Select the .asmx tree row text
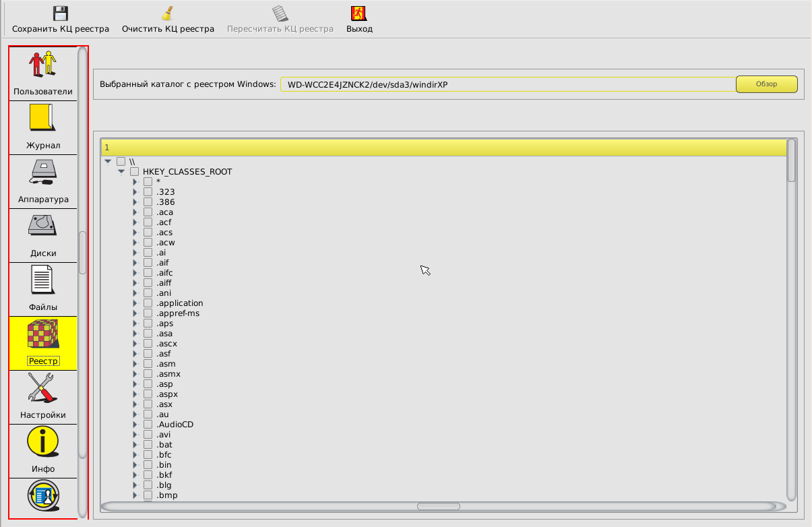812x527 pixels. (x=168, y=374)
